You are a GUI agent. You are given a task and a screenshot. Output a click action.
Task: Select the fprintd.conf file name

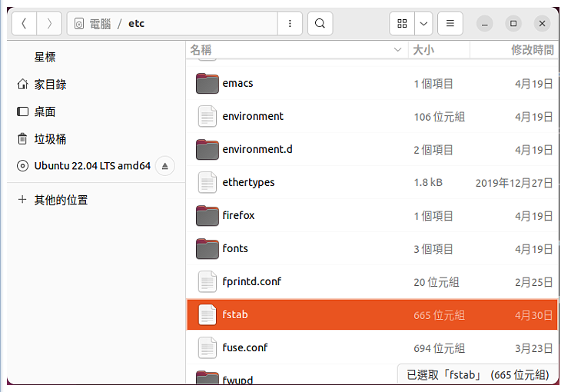251,281
